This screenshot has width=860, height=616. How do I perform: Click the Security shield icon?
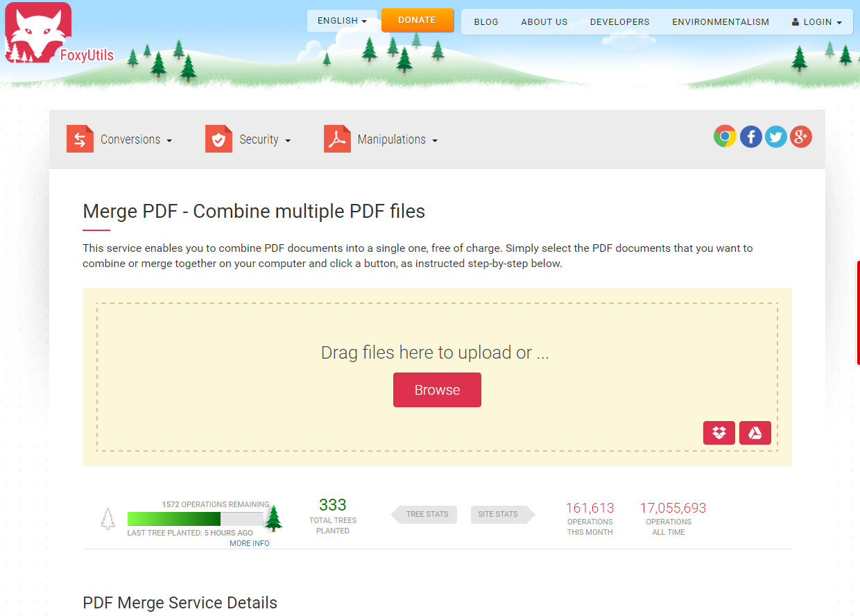click(x=218, y=139)
